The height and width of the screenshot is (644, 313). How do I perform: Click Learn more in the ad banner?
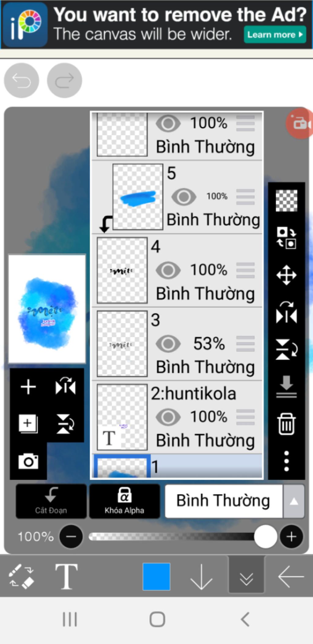(x=275, y=35)
